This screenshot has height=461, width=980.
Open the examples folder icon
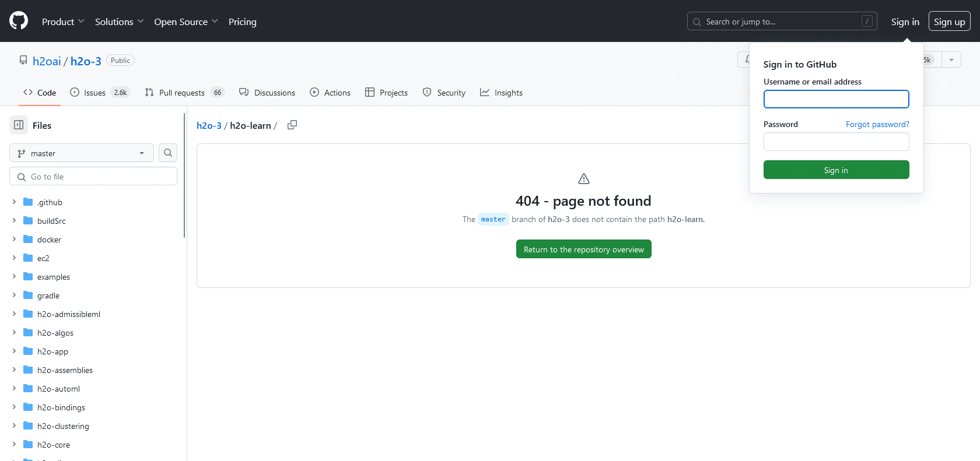(x=28, y=276)
